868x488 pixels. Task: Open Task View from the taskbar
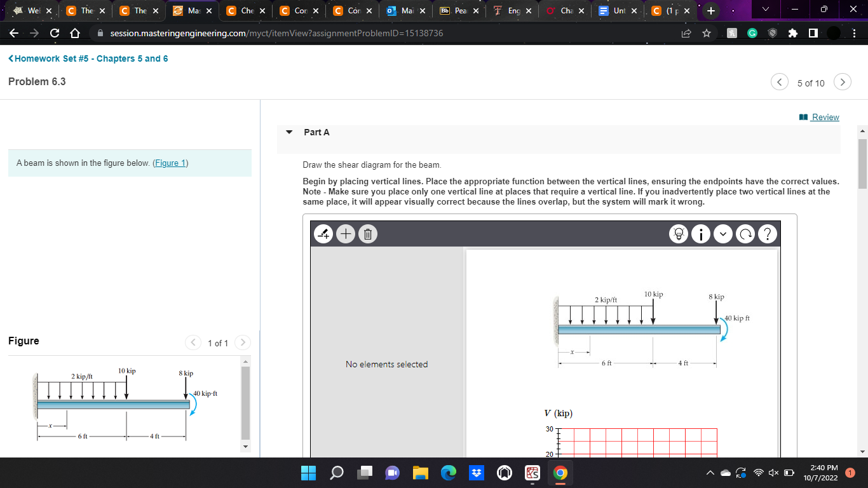pyautogui.click(x=365, y=473)
